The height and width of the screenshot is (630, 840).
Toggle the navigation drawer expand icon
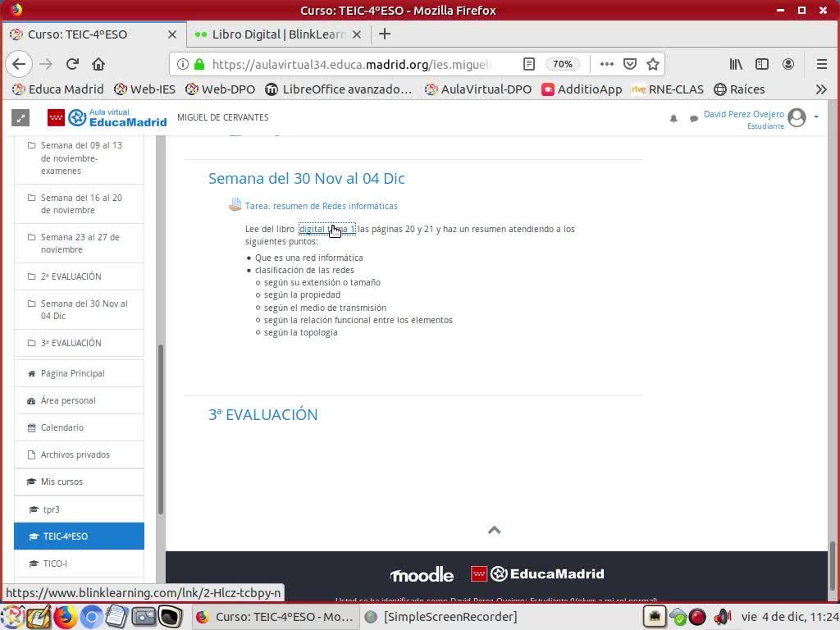tap(21, 118)
